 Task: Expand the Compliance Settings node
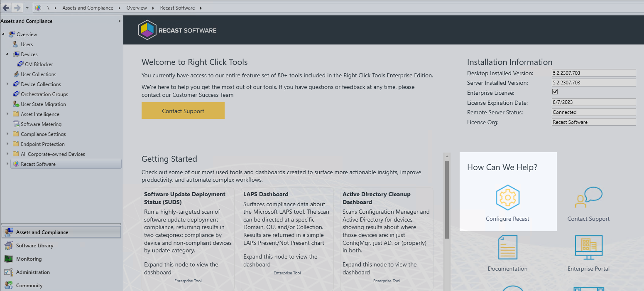pyautogui.click(x=7, y=134)
